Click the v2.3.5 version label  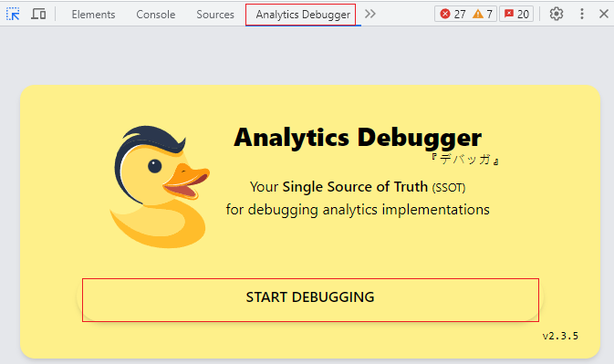(560, 336)
